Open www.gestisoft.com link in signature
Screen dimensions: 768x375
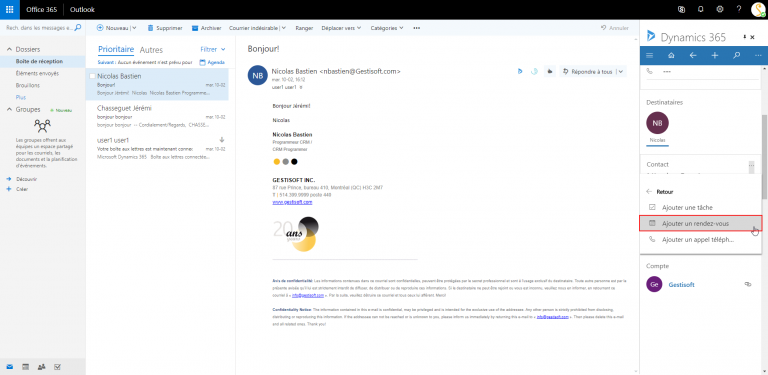pyautogui.click(x=292, y=202)
